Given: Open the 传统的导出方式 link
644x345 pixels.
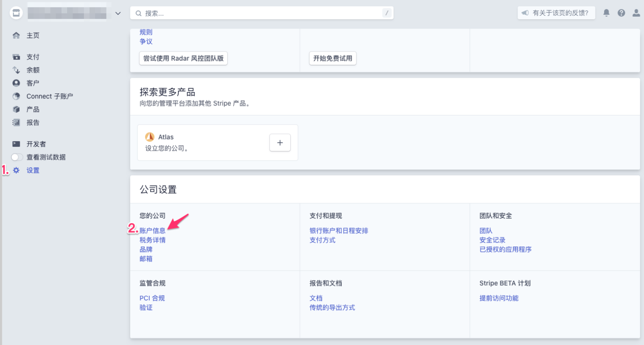Looking at the screenshot, I should [x=332, y=307].
